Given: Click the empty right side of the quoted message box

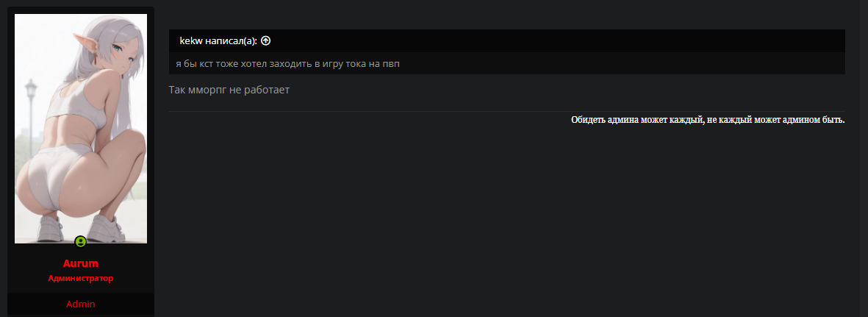Looking at the screenshot, I should click(625, 64).
